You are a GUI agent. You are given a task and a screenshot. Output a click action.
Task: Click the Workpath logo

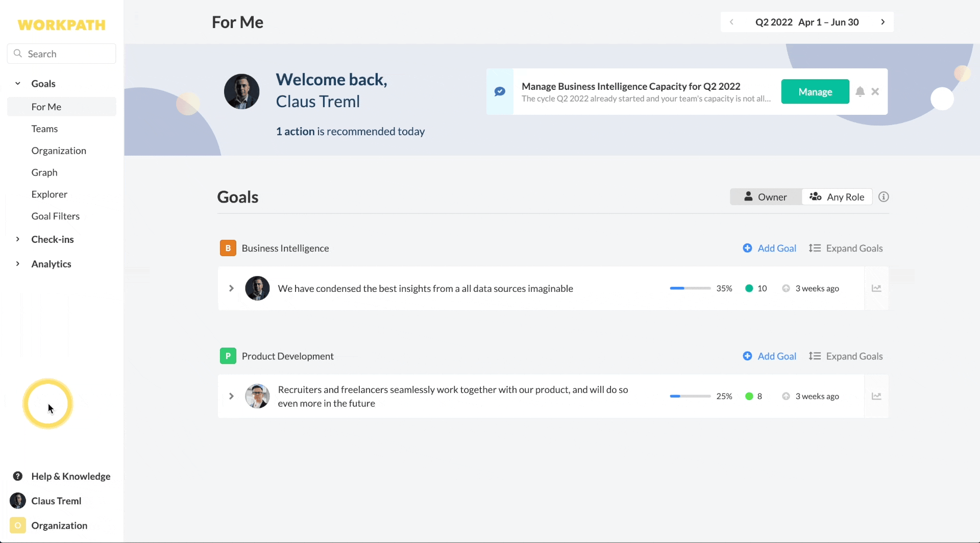tap(61, 25)
